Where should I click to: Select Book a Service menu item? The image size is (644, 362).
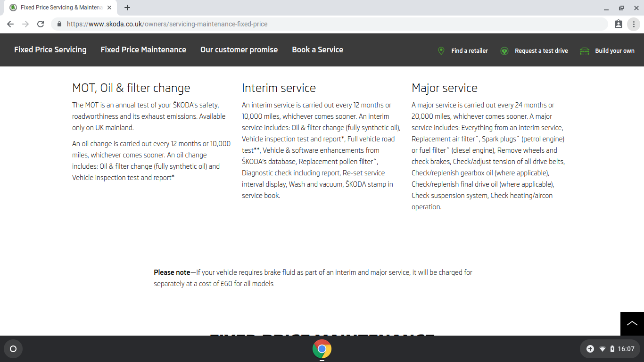pos(317,49)
